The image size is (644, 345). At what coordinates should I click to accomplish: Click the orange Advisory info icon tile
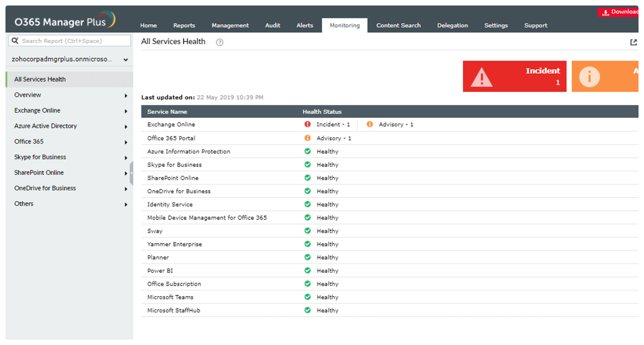tap(589, 76)
